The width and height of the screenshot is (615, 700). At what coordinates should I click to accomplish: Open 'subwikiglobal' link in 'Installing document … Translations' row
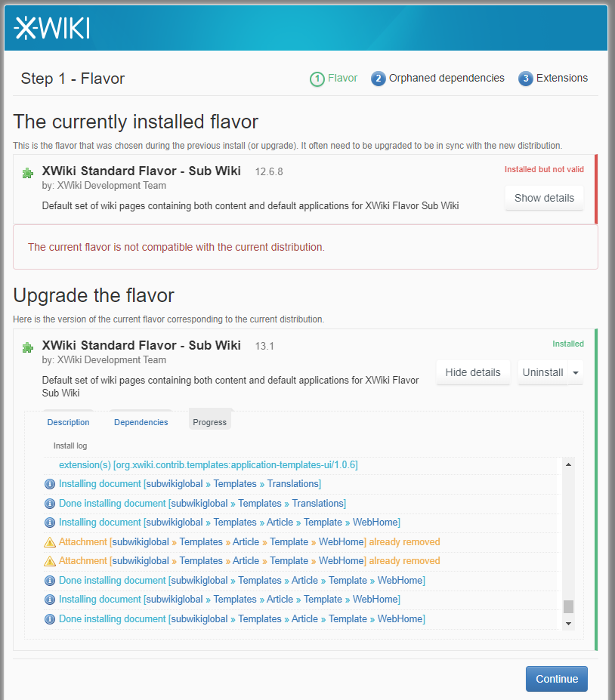tap(175, 484)
